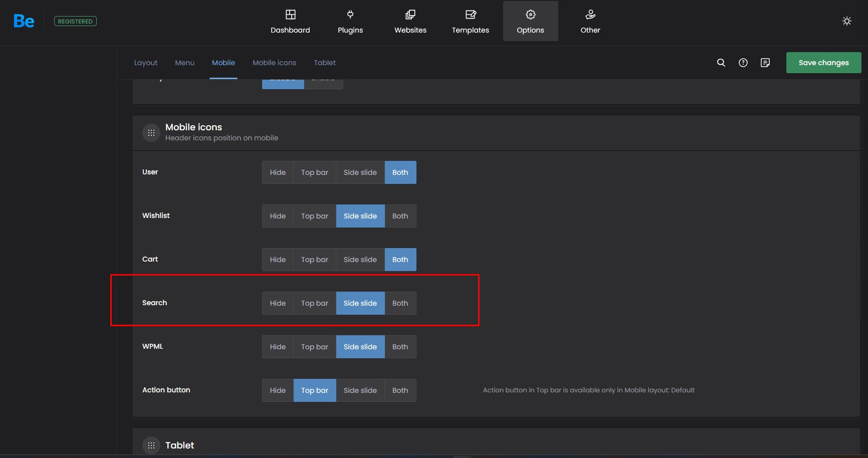This screenshot has height=458, width=868.
Task: Set Cart icon to Both
Action: pyautogui.click(x=400, y=260)
